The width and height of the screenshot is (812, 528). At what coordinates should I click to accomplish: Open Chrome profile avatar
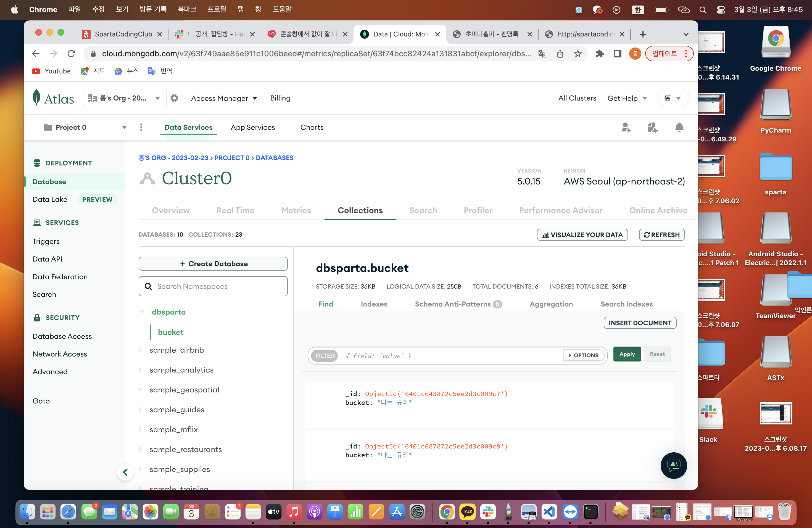point(635,54)
